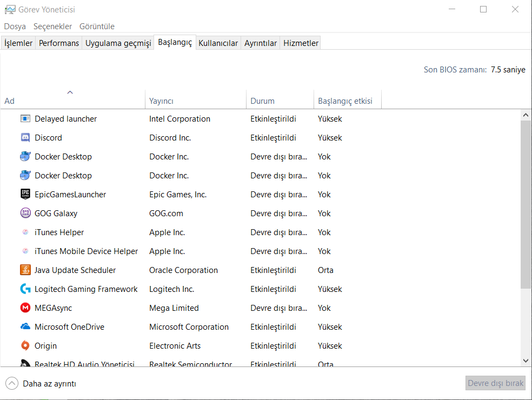
Task: Click Etkinleştirildi status in Discord row
Action: 274,138
